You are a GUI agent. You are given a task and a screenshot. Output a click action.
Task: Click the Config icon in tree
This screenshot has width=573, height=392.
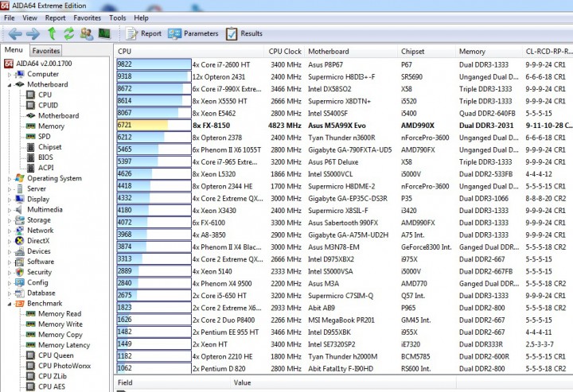point(19,283)
